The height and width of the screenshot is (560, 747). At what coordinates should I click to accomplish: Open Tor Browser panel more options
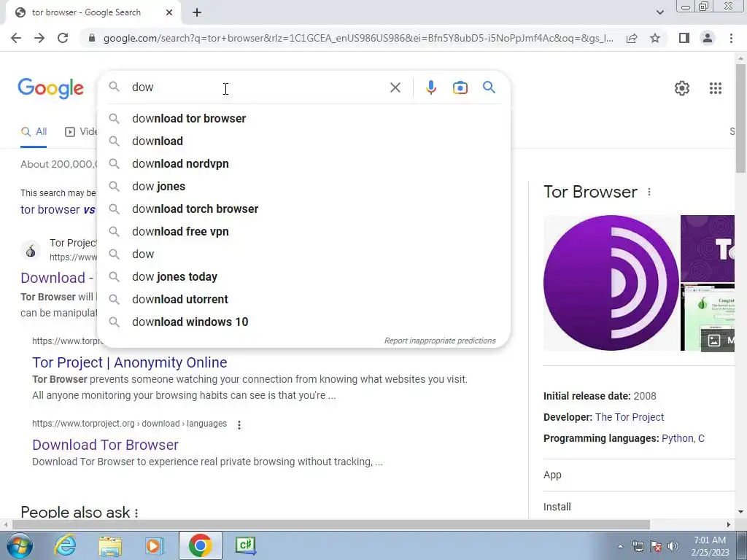649,192
